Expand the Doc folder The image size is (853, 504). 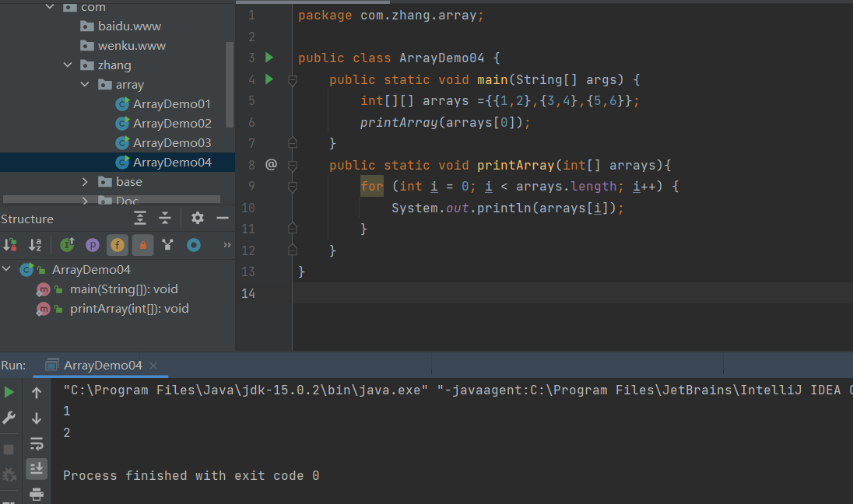click(85, 201)
